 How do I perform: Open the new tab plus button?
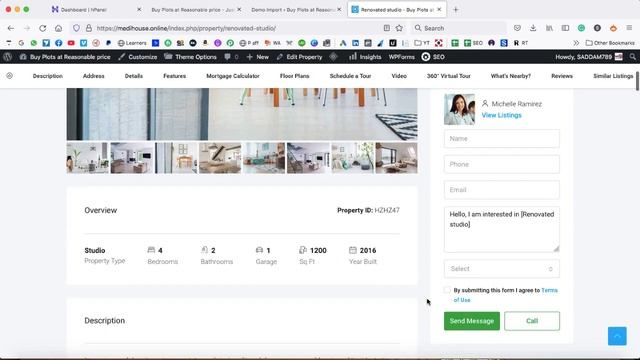456,9
